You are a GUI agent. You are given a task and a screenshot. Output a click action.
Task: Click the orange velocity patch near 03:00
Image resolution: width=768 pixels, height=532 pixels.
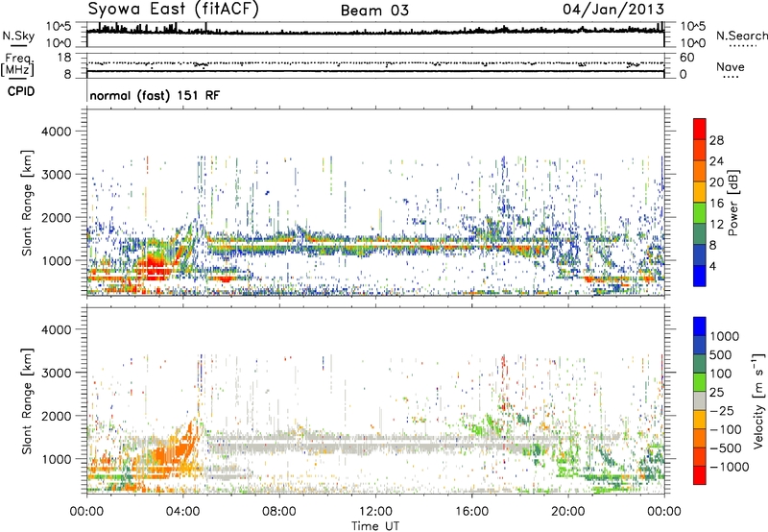point(169,455)
